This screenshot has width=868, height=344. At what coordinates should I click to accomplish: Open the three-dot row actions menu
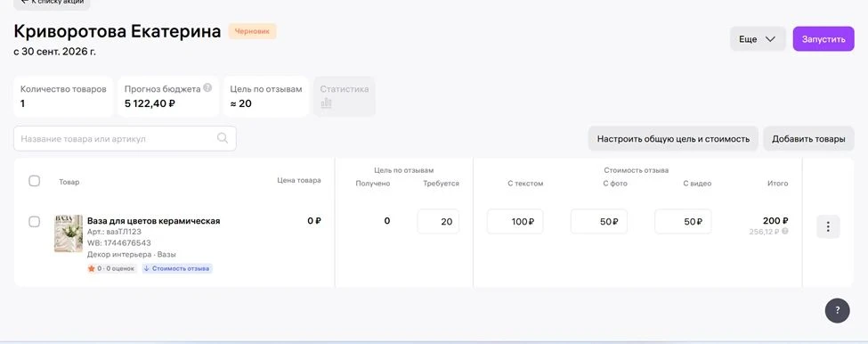coord(828,226)
